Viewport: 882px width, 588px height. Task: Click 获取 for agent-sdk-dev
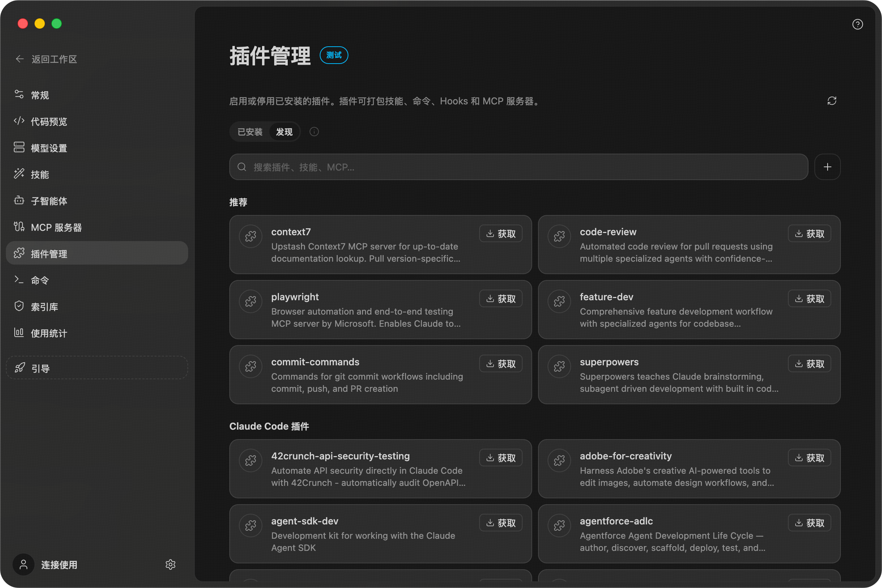[501, 523]
